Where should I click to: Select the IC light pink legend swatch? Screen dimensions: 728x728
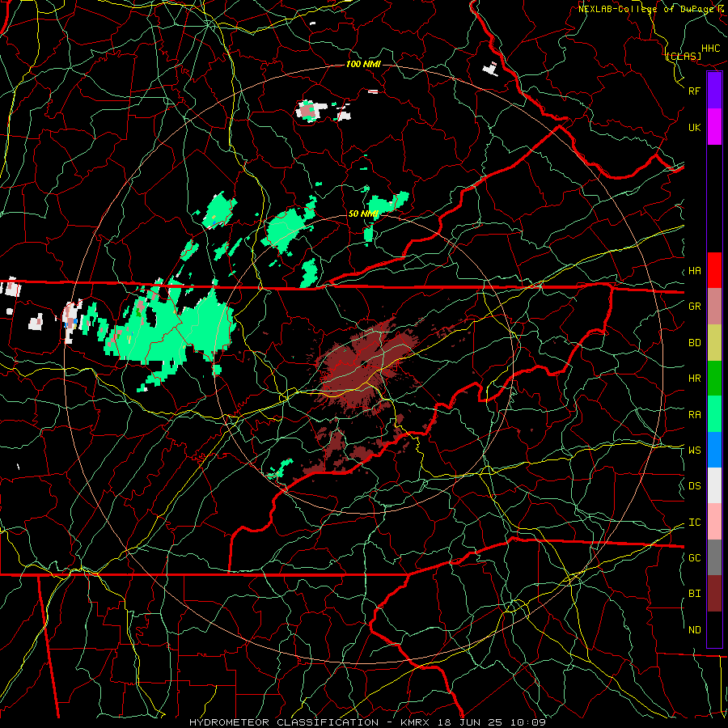(714, 522)
